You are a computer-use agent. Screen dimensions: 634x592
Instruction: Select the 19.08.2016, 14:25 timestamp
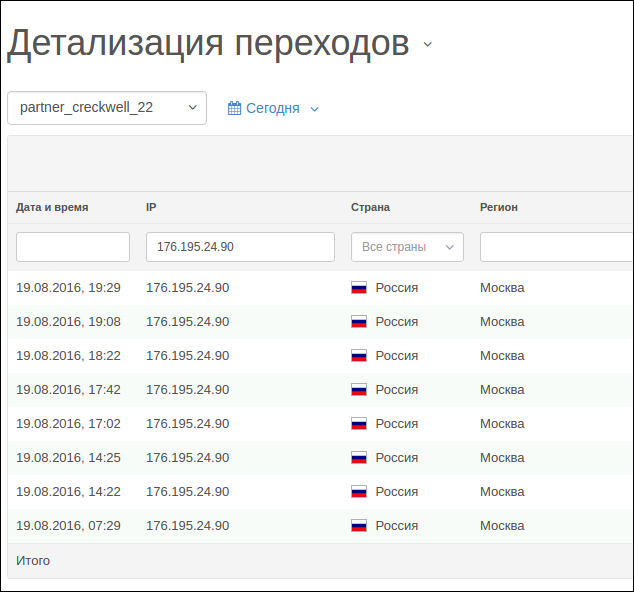point(68,457)
